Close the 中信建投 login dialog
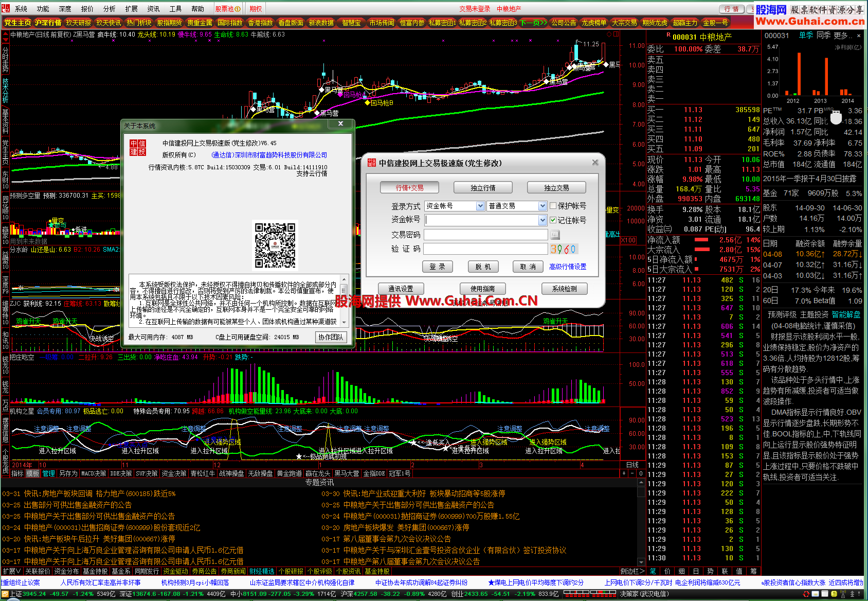The image size is (868, 601). point(595,162)
